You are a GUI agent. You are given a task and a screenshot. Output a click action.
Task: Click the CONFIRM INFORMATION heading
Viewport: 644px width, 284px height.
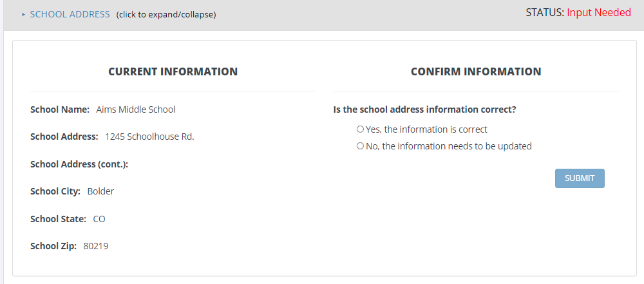pos(476,71)
